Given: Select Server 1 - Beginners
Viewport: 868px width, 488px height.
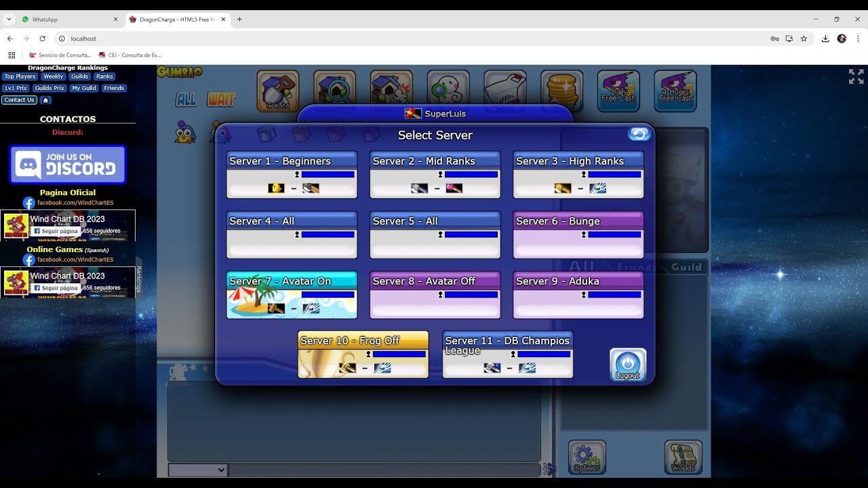Looking at the screenshot, I should tap(292, 175).
